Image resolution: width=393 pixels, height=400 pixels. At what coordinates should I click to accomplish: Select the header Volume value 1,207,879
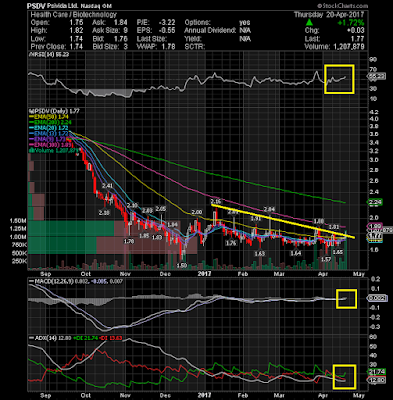[x=349, y=47]
